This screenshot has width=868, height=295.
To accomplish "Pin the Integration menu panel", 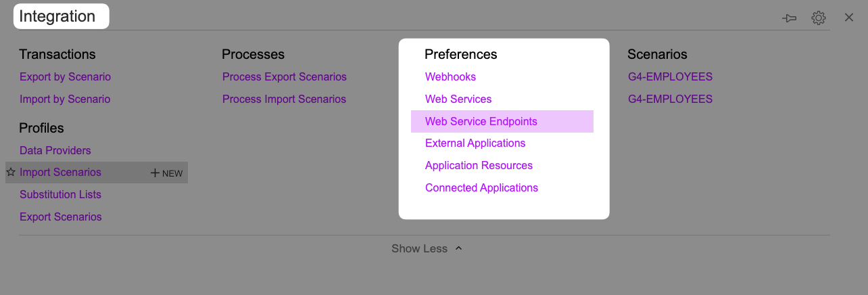I will pyautogui.click(x=789, y=18).
